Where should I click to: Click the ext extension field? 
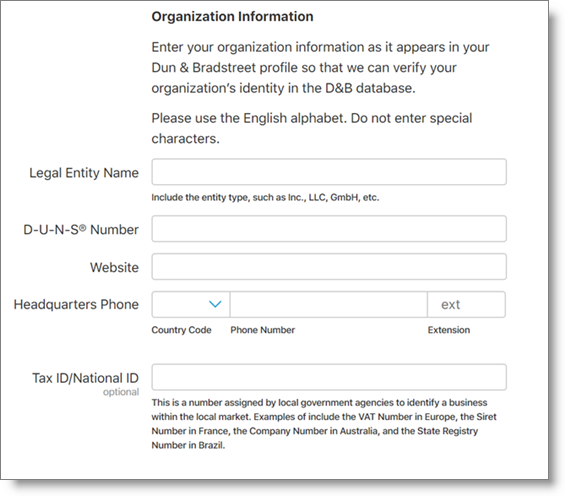tap(466, 304)
